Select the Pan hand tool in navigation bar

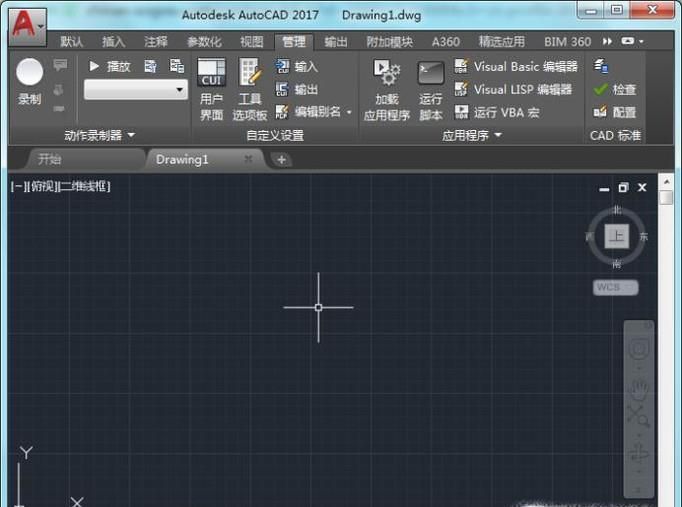click(x=638, y=387)
